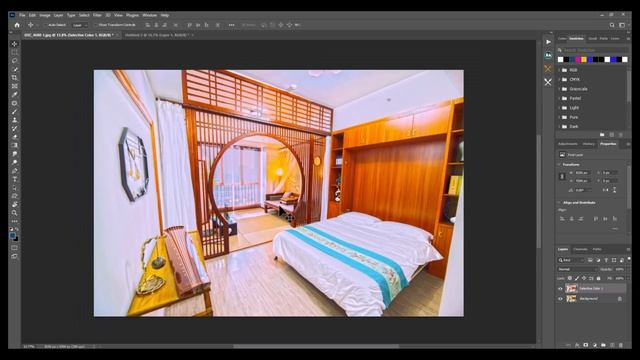Toggle the Auto-Select checkbox
This screenshot has width=640, height=360.
click(x=46, y=25)
